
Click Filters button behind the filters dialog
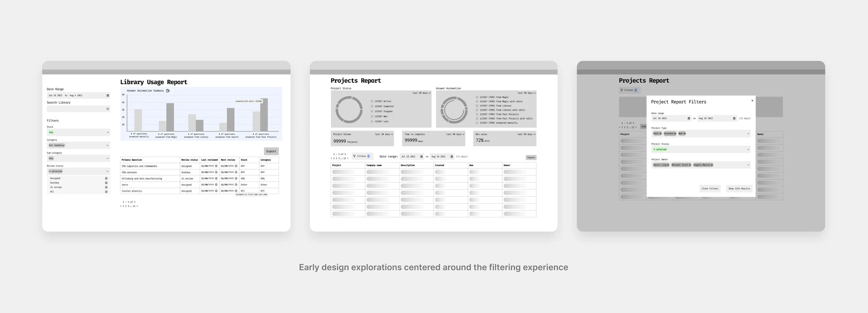pyautogui.click(x=629, y=90)
